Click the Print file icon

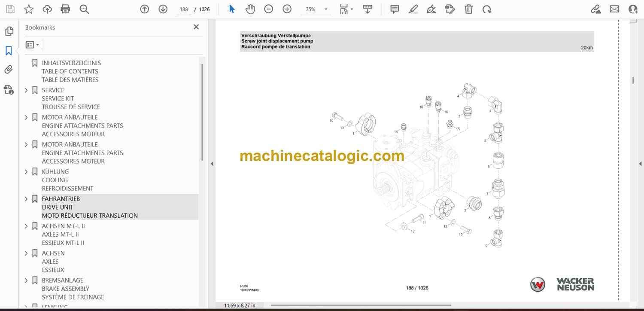click(x=65, y=9)
